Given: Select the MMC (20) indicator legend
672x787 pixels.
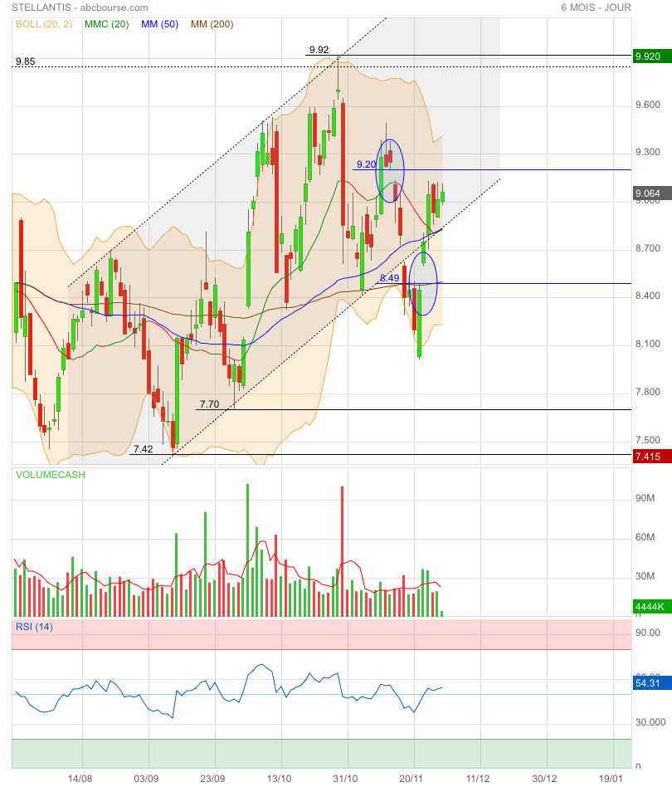Looking at the screenshot, I should pyautogui.click(x=107, y=24).
